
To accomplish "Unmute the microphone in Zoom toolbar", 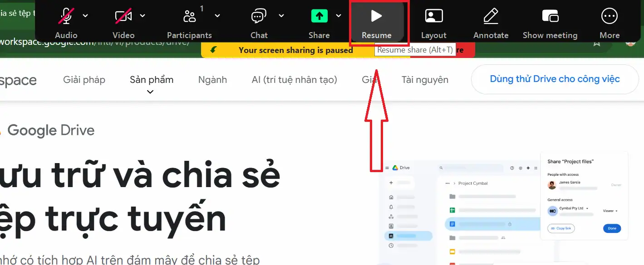I will (x=66, y=17).
